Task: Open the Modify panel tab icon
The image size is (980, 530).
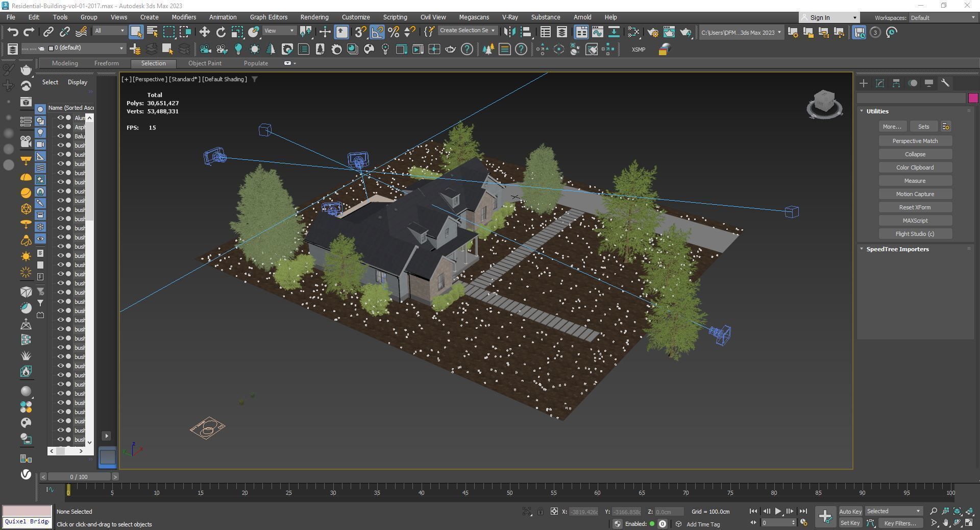Action: tap(880, 83)
